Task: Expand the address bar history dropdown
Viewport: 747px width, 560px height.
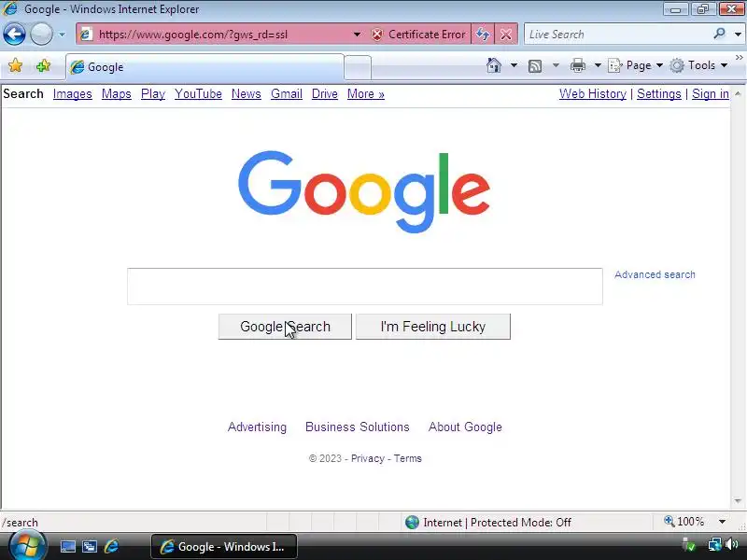Action: [x=357, y=35]
